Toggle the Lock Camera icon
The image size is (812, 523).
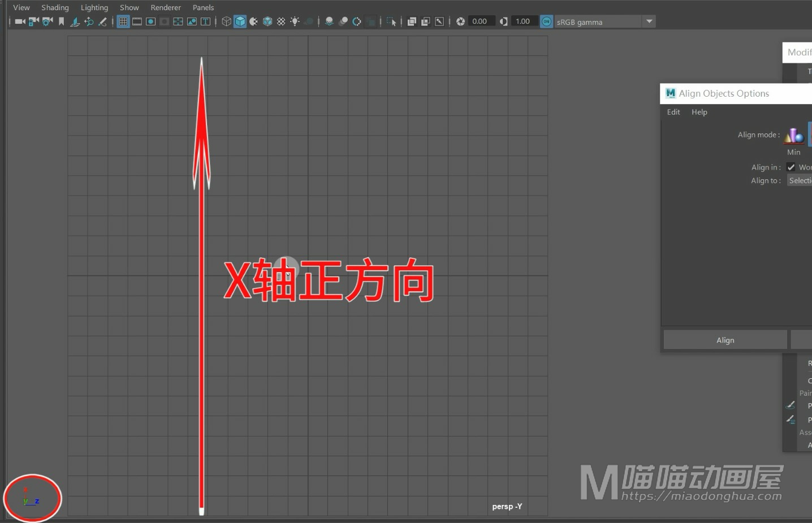[34, 21]
